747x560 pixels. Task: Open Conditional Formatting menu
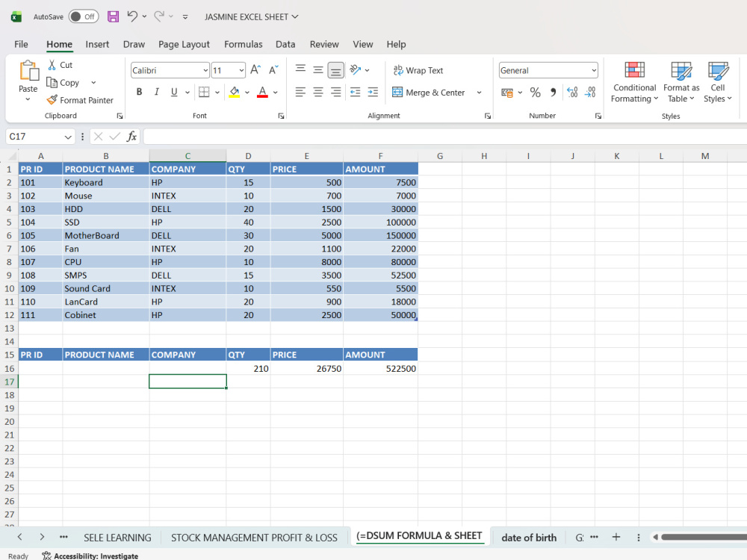pos(634,82)
